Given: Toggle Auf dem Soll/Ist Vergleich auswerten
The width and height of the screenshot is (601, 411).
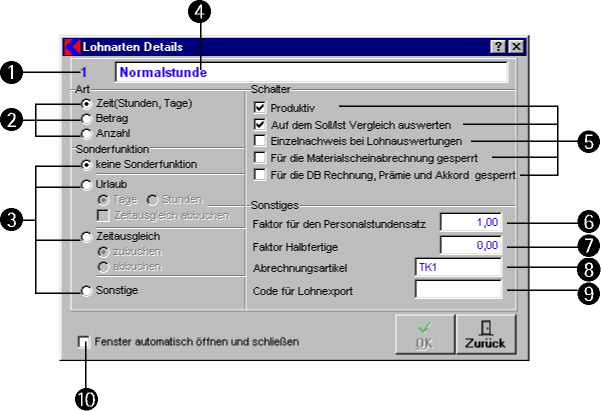Looking at the screenshot, I should click(x=260, y=124).
